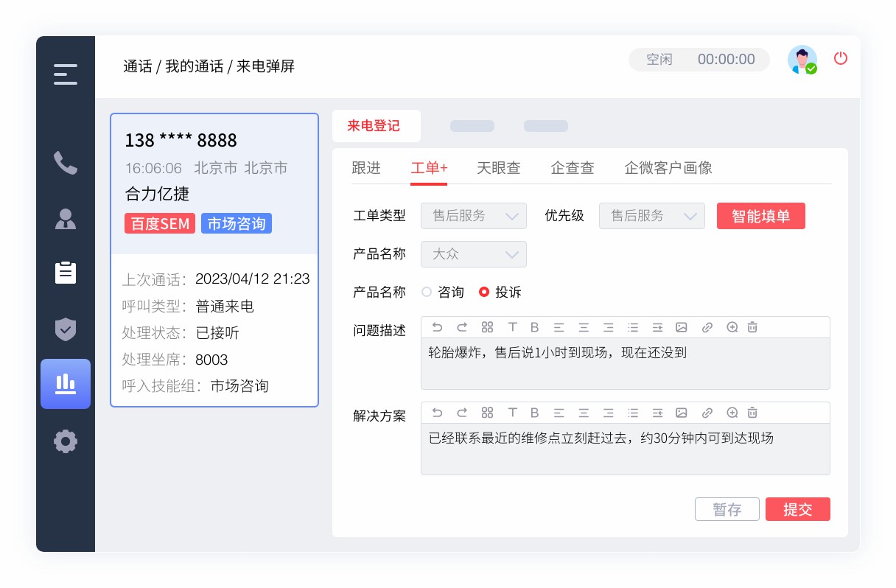Apply bold in the 问题描述 editor

[x=534, y=327]
